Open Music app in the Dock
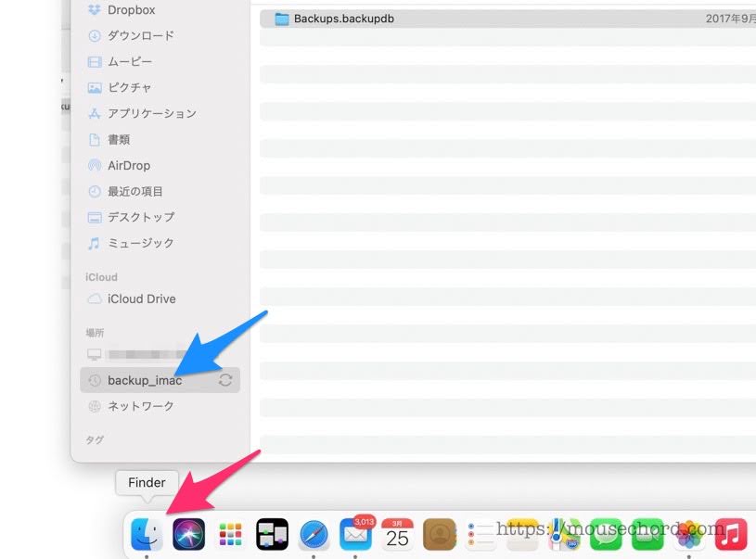This screenshot has height=559, width=756. coord(731,534)
